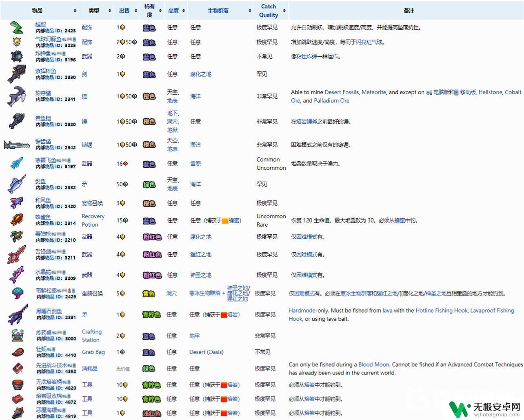The width and height of the screenshot is (524, 420).
Task: Click the 蜂蜜鱼 honeyfin icon
Action: tap(17, 220)
